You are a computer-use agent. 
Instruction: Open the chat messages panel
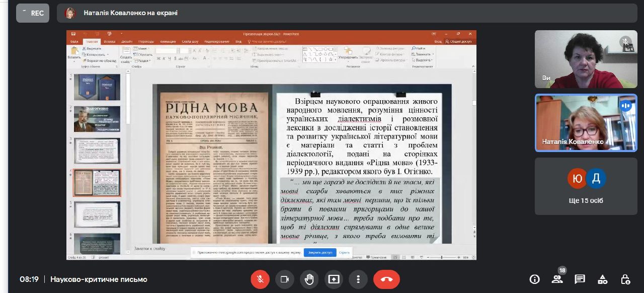[x=580, y=279]
